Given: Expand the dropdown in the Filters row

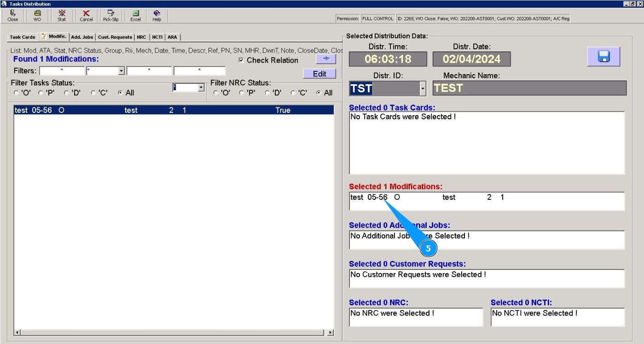Looking at the screenshot, I should tap(122, 71).
